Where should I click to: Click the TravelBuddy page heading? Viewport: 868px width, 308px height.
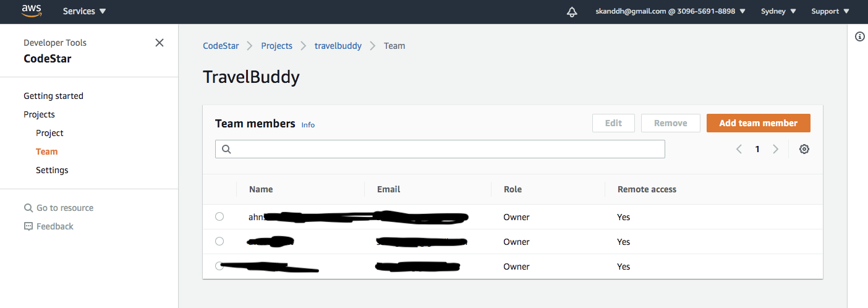(x=251, y=77)
